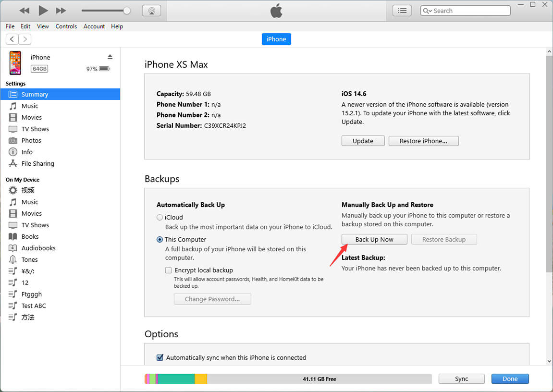Click the play button icon
The height and width of the screenshot is (392, 553).
point(43,11)
